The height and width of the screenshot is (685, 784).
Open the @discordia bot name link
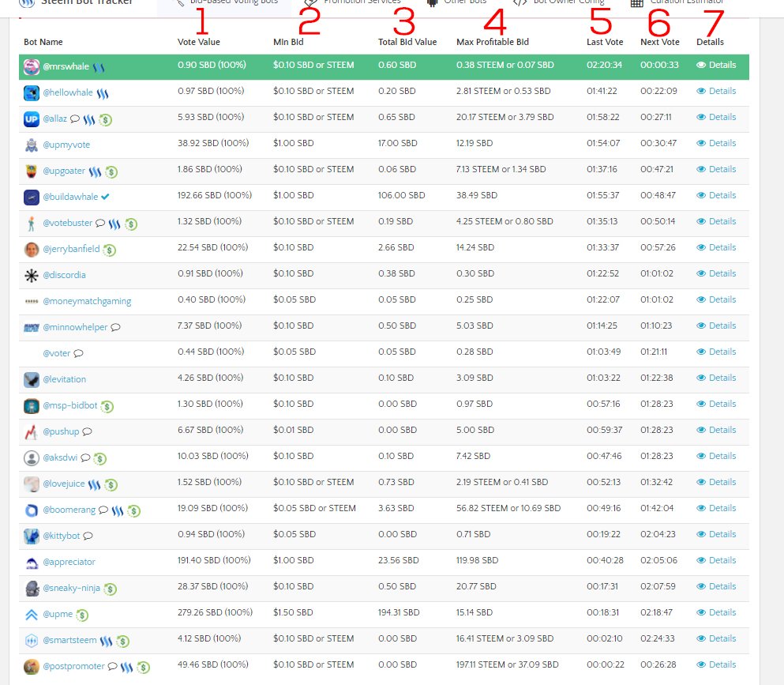(64, 275)
